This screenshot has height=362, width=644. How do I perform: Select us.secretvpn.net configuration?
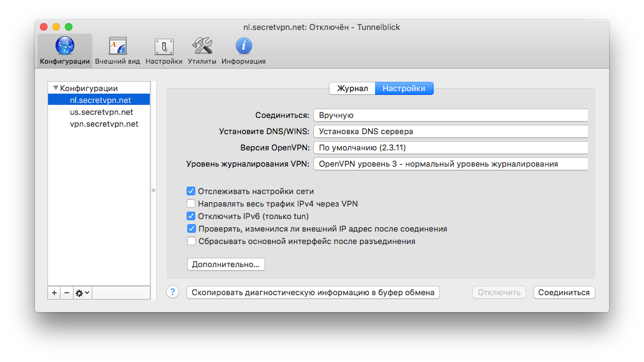click(99, 112)
